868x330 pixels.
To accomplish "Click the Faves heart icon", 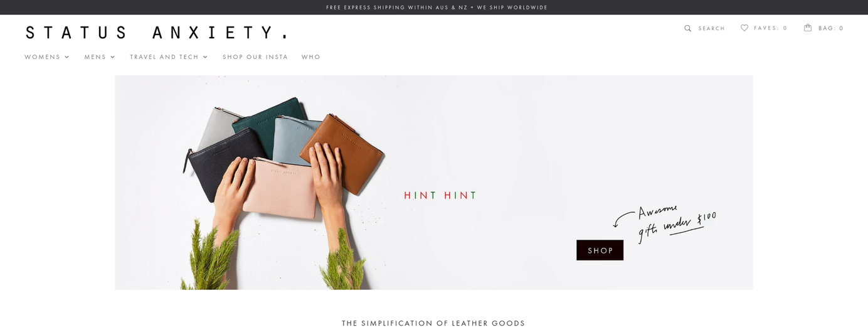I will (x=744, y=28).
